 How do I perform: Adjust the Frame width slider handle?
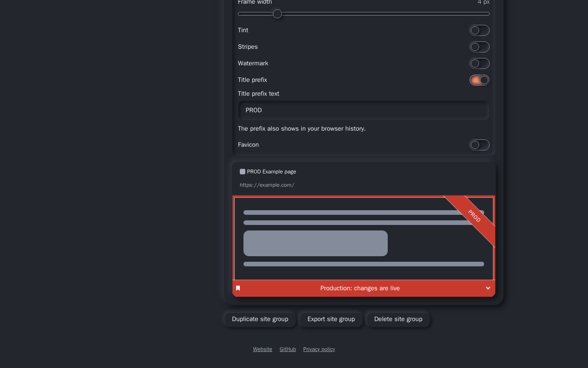tap(277, 14)
